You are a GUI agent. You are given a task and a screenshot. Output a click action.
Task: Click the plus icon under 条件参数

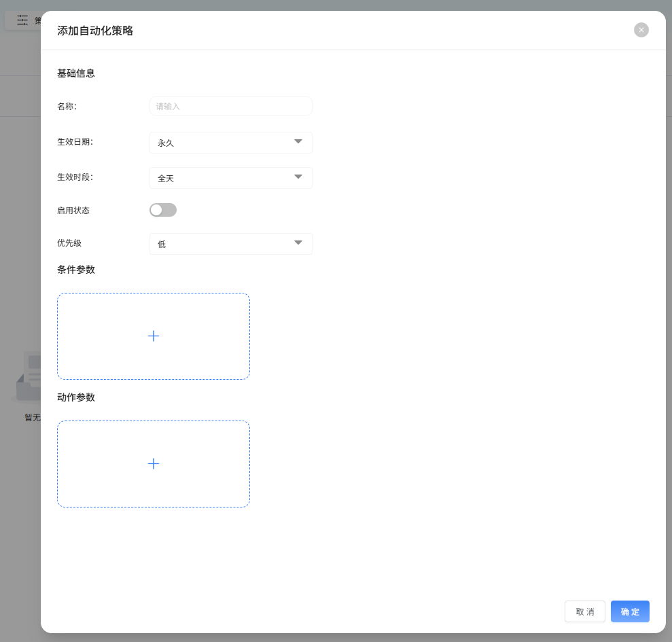click(154, 336)
